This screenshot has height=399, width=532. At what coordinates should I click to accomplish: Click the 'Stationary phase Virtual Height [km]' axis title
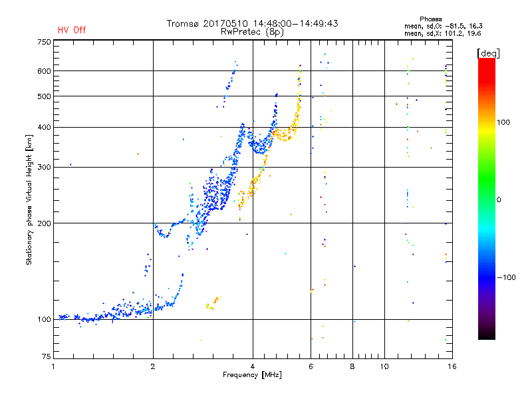(x=29, y=199)
